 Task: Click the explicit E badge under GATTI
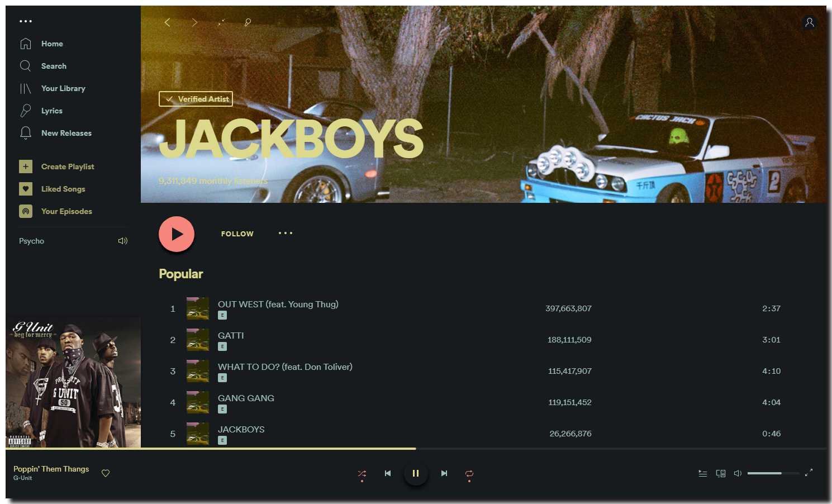(222, 346)
